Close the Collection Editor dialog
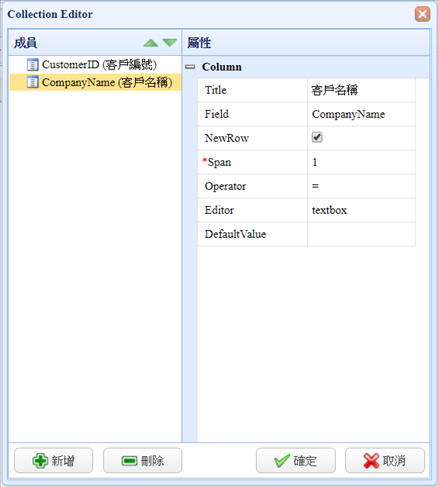 (x=422, y=14)
